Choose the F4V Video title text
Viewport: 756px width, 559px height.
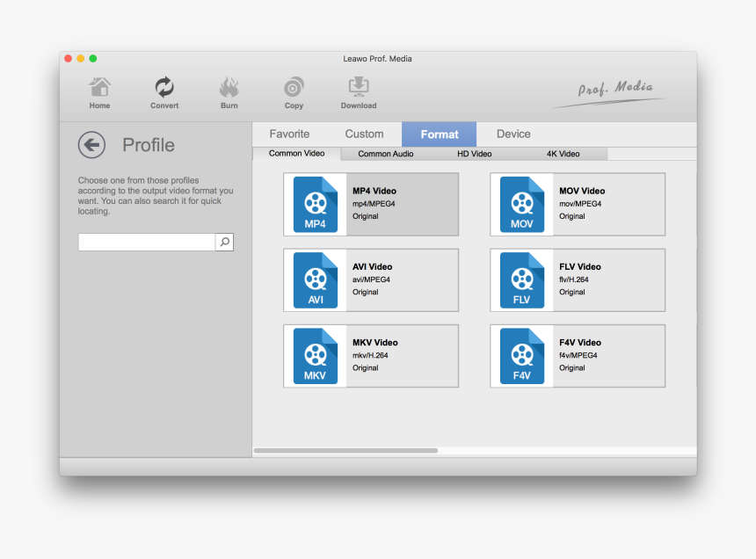click(x=580, y=343)
